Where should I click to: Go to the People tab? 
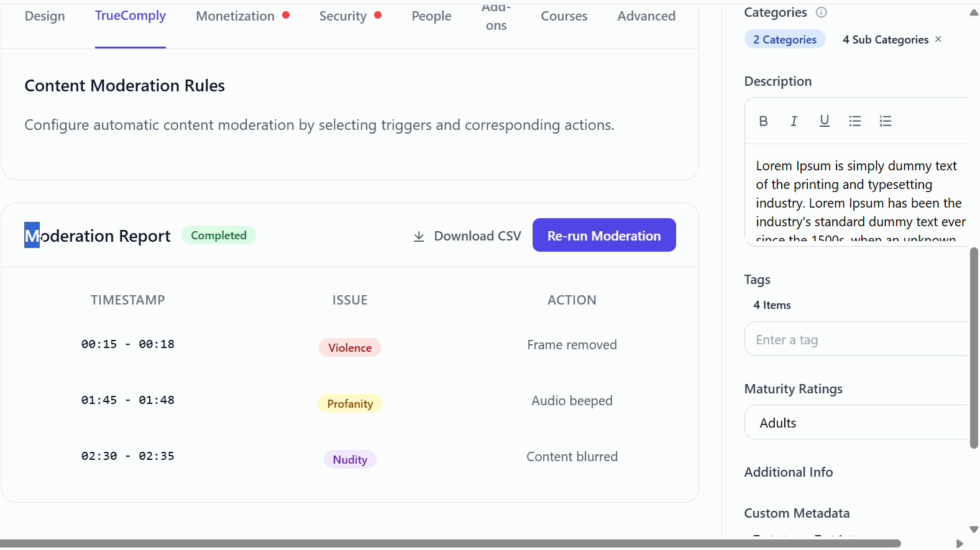[x=431, y=16]
